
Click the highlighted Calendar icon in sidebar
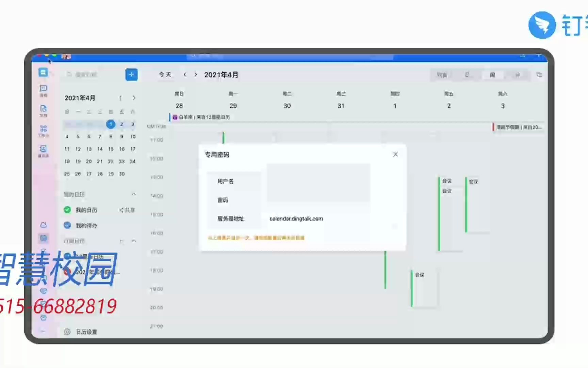click(43, 238)
